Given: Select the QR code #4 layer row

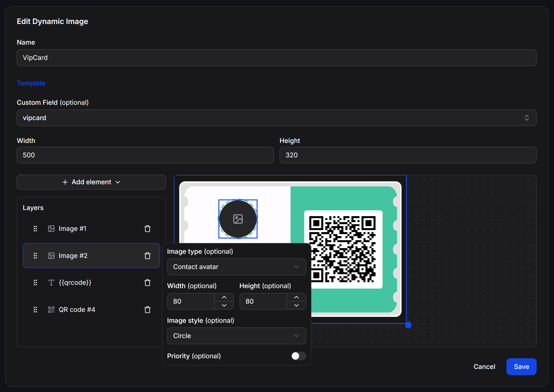Looking at the screenshot, I should click(91, 310).
